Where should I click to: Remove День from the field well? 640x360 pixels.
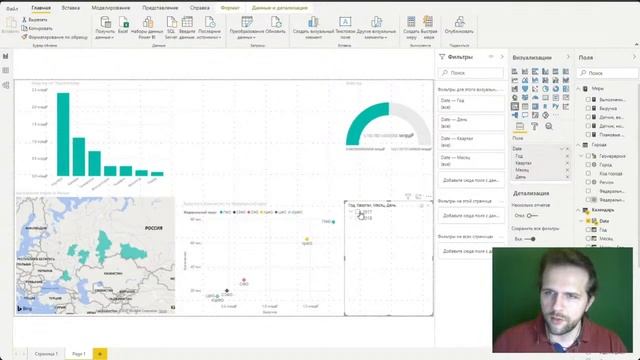(x=567, y=177)
